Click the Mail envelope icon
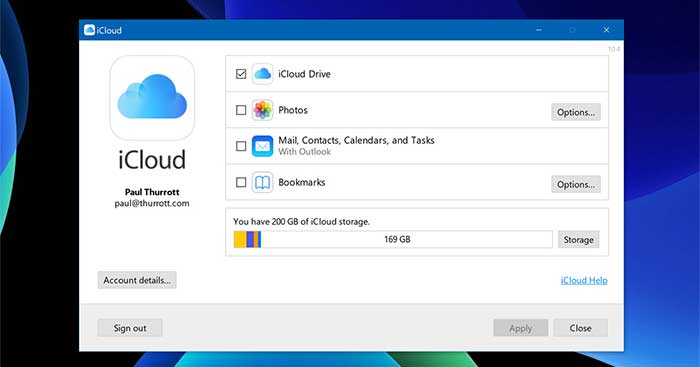The height and width of the screenshot is (367, 700). coord(262,146)
